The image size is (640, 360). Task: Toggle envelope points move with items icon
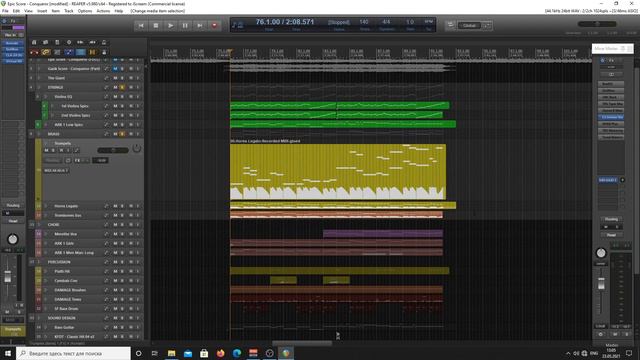pyautogui.click(x=69, y=52)
